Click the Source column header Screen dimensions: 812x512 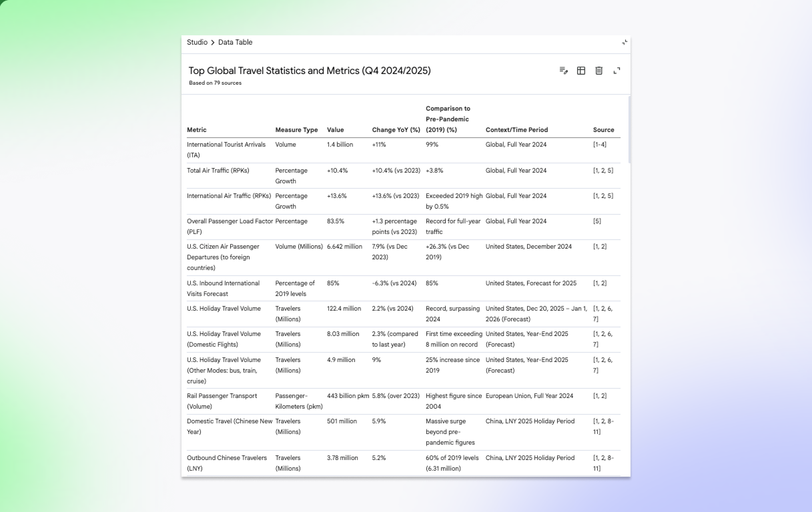click(x=603, y=130)
